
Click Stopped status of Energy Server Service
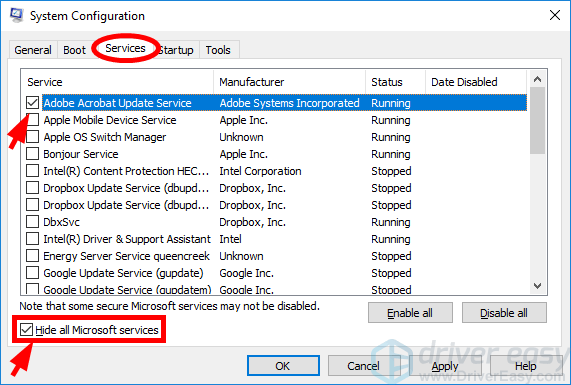pyautogui.click(x=391, y=256)
